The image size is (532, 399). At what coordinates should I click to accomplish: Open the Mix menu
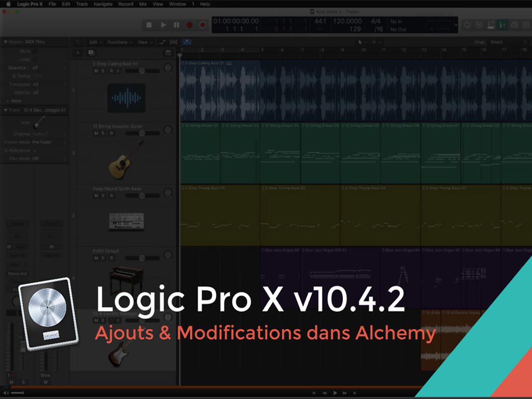(143, 4)
